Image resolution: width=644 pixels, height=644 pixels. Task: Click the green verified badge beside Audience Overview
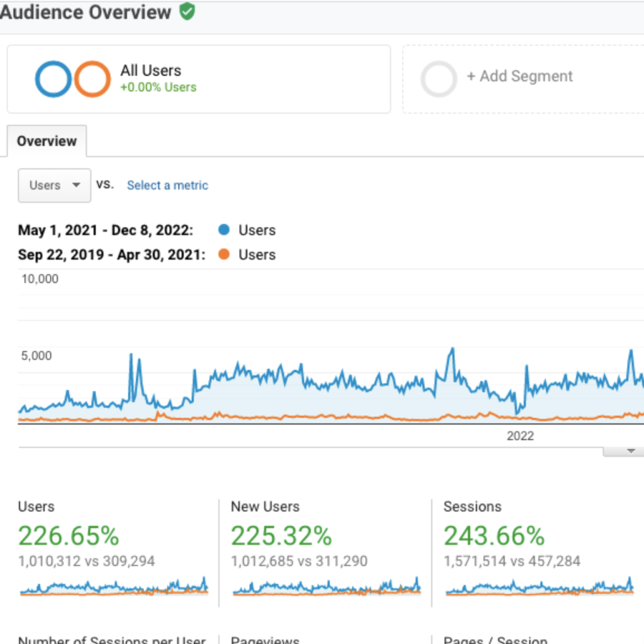(x=187, y=11)
